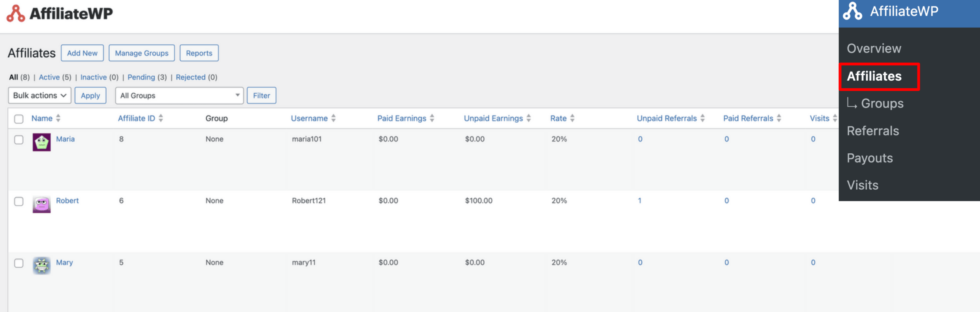Image resolution: width=980 pixels, height=312 pixels.
Task: Filter by Rejected affiliates
Action: (191, 77)
